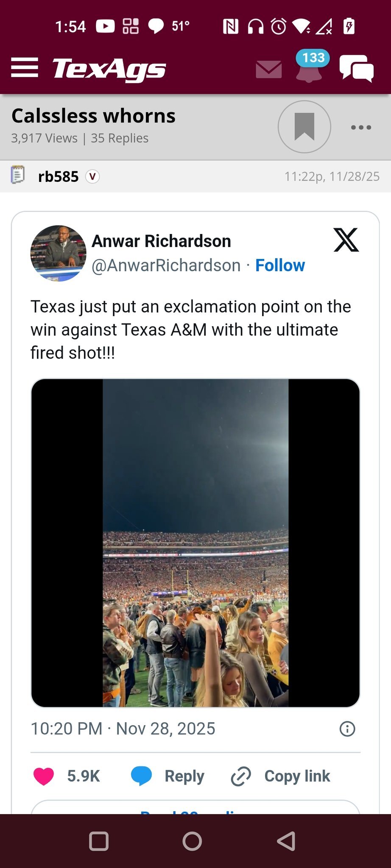Bookmark the Calssless whorns thread
The height and width of the screenshot is (868, 391).
304,127
